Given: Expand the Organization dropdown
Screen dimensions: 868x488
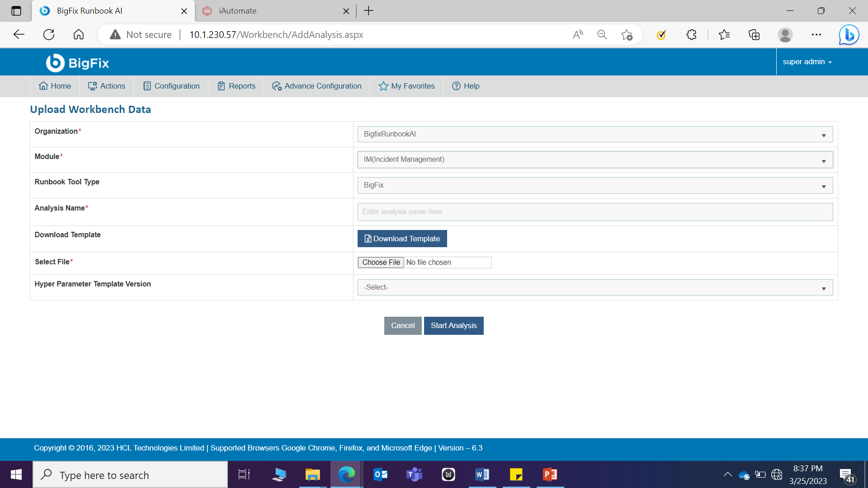Looking at the screenshot, I should (594, 134).
